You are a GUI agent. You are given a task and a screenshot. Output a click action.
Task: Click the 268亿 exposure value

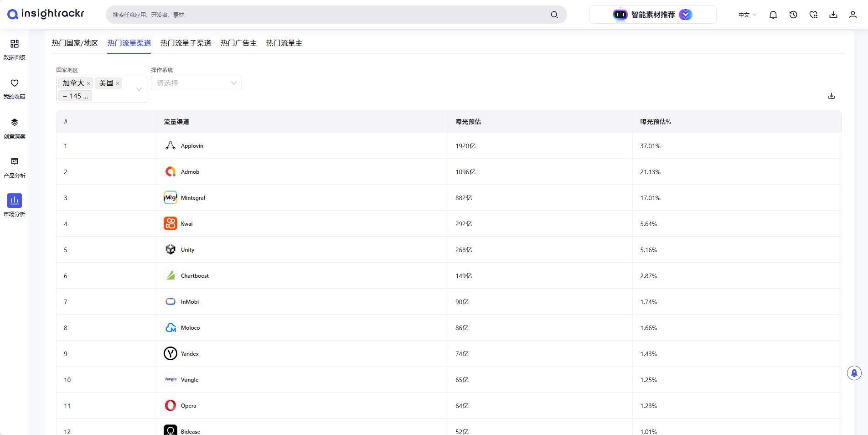464,250
